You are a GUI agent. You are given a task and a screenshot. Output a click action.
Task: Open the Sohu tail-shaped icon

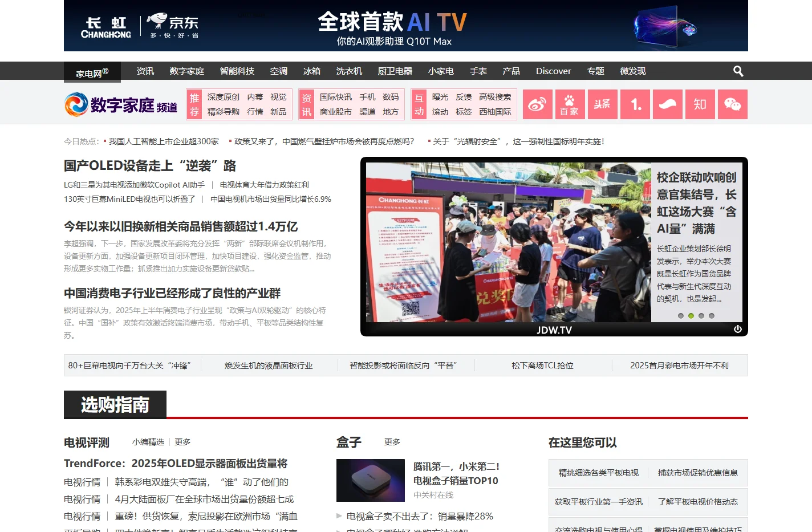[x=668, y=104]
